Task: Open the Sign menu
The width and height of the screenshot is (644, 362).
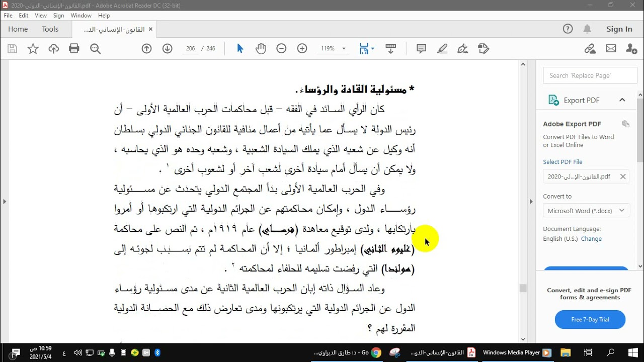Action: click(x=58, y=16)
